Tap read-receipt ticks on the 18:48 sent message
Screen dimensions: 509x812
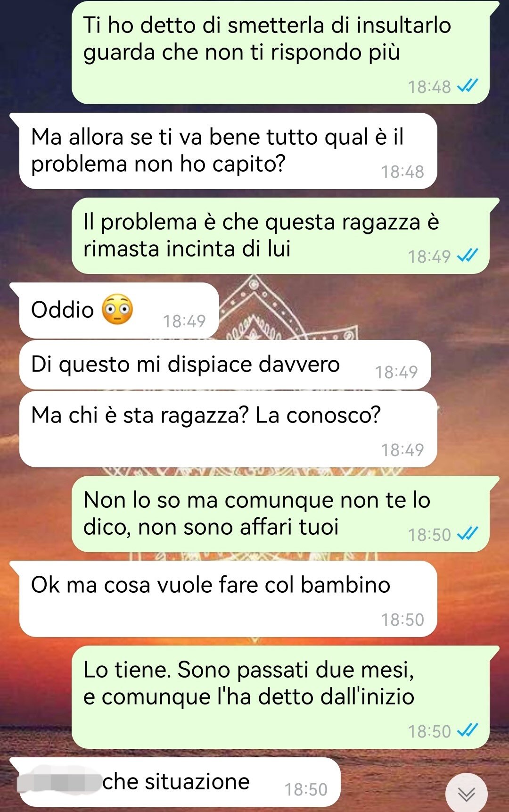[x=468, y=86]
